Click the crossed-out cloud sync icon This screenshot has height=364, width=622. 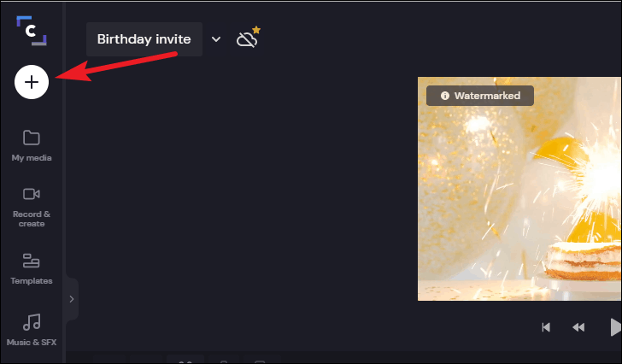click(x=247, y=40)
